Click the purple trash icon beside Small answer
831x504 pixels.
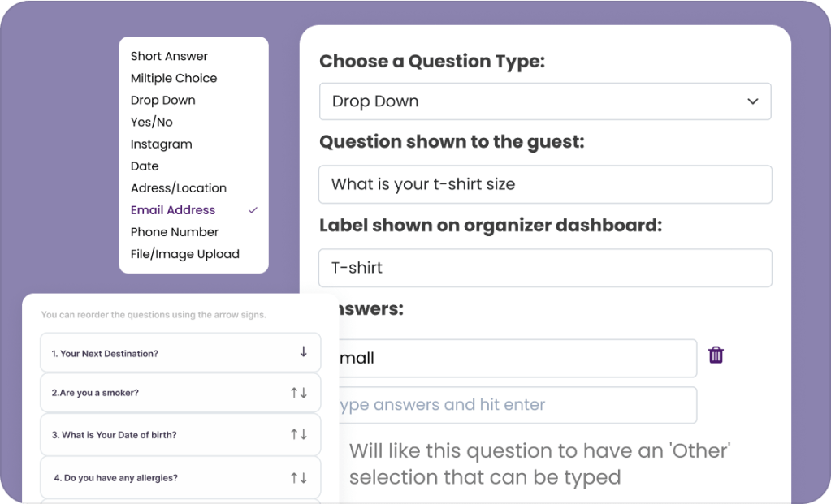click(x=716, y=355)
